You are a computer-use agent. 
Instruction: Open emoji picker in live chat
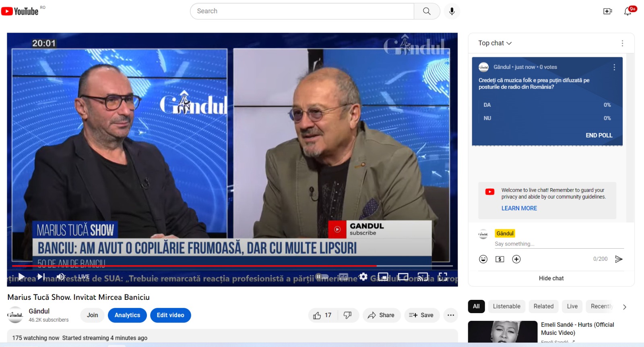tap(483, 259)
